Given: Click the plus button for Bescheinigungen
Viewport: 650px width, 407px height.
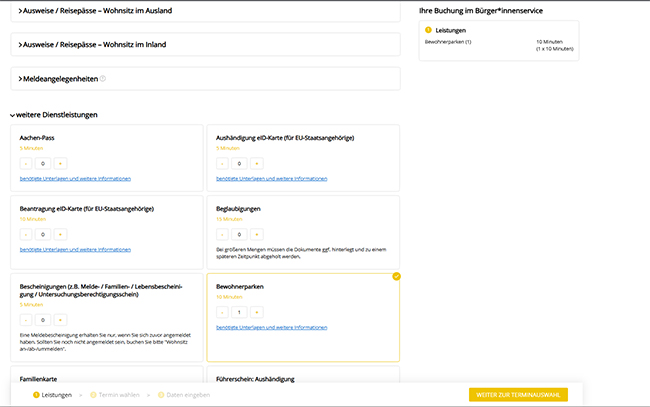Looking at the screenshot, I should tap(59, 320).
